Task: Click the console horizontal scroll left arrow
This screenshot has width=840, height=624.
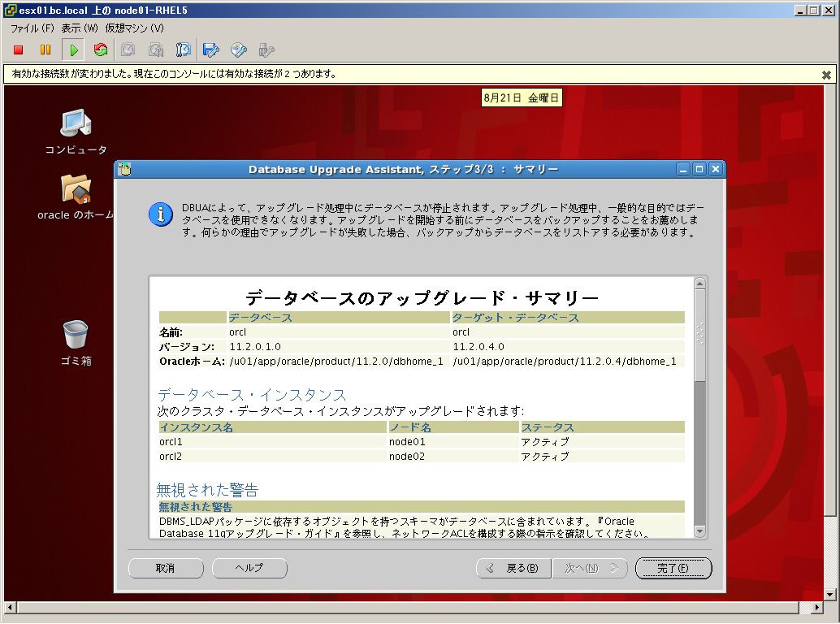Action: tap(10, 608)
